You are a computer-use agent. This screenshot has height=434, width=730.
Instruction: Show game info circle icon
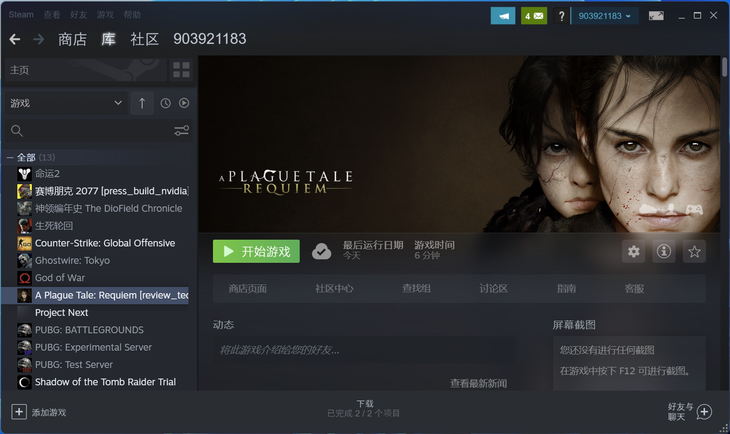coord(664,251)
